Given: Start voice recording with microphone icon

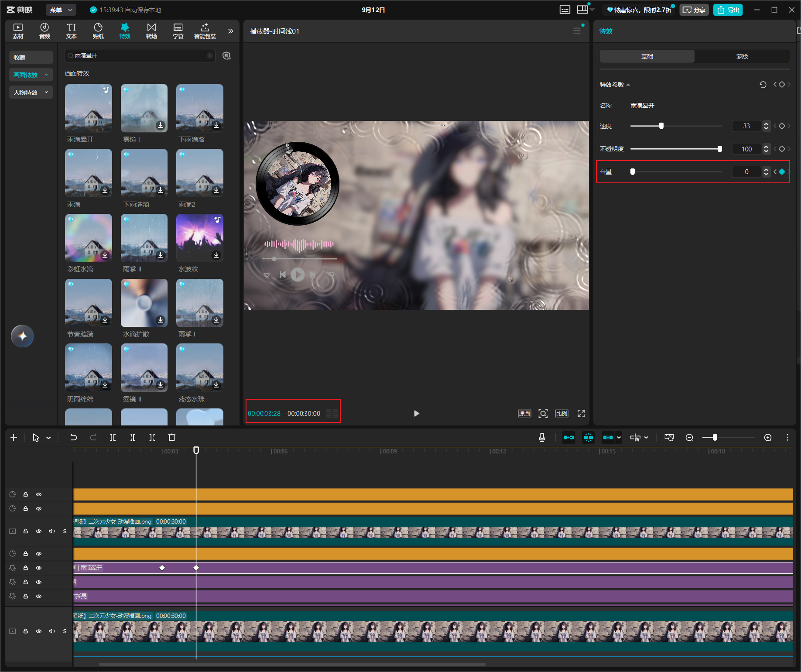Looking at the screenshot, I should (x=542, y=437).
